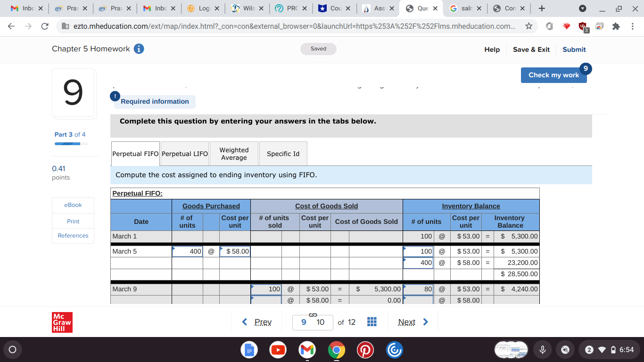The image size is (644, 362).
Task: Click March 5 goods purchased units field 400
Action: (188, 252)
